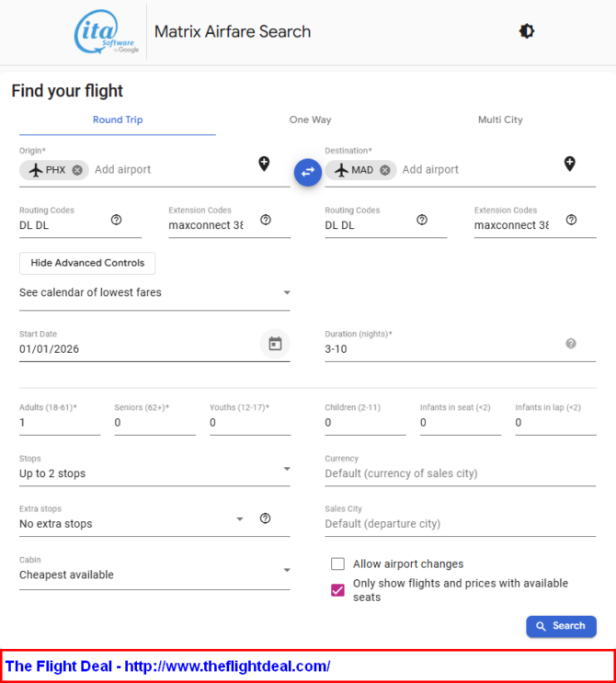This screenshot has width=616, height=683.
Task: Toggle dark mode theme icon
Action: point(527,31)
